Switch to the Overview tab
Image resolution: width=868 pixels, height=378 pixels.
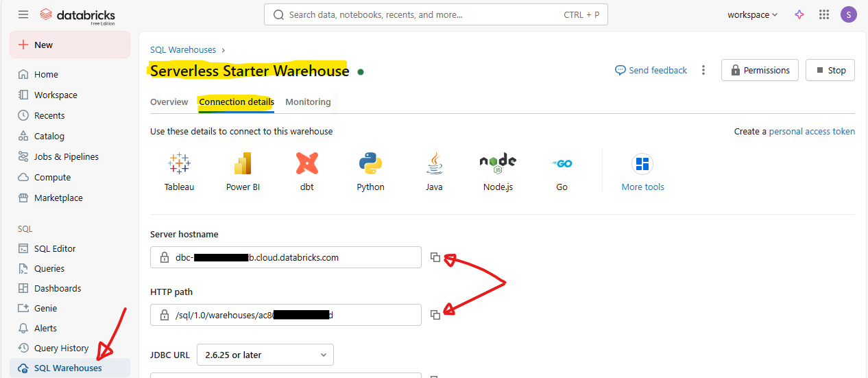coord(169,102)
